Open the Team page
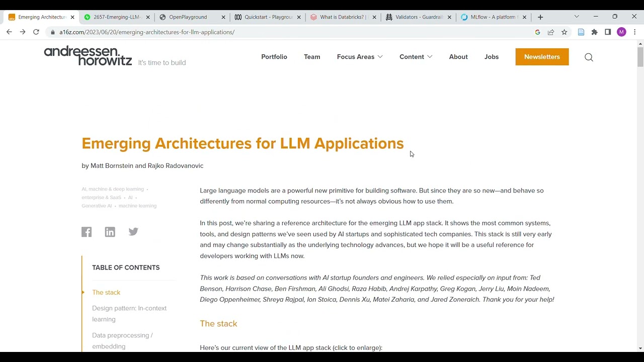Screen dimensions: 644x362 (312, 57)
